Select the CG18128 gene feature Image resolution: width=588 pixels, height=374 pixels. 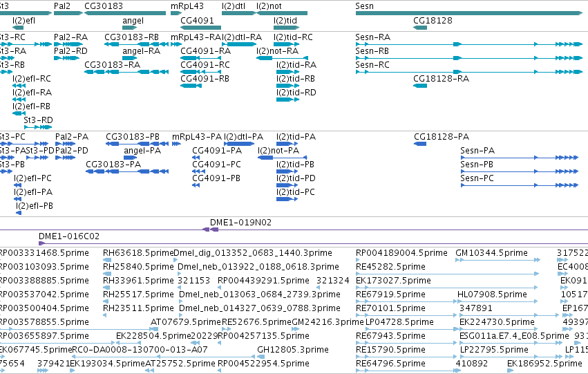pos(420,28)
